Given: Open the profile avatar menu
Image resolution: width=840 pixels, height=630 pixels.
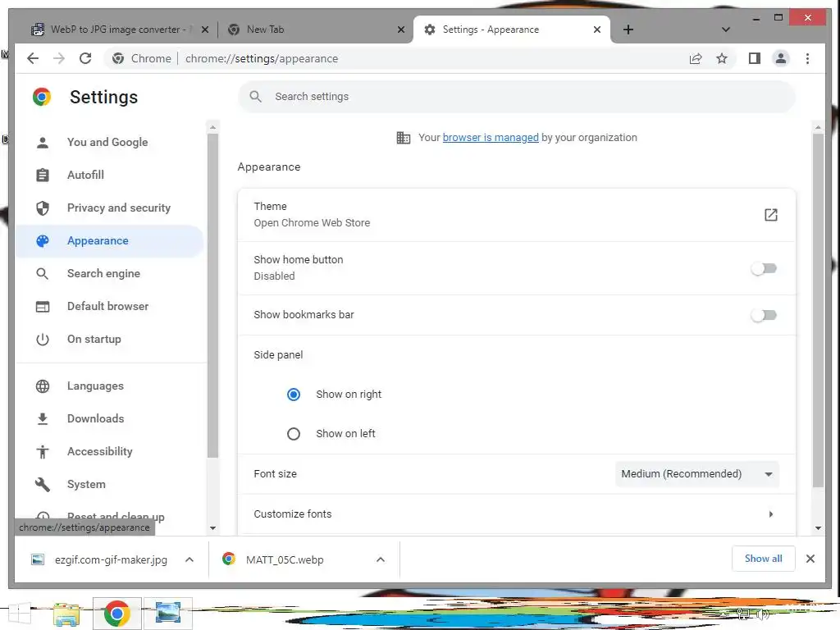Looking at the screenshot, I should pos(781,58).
